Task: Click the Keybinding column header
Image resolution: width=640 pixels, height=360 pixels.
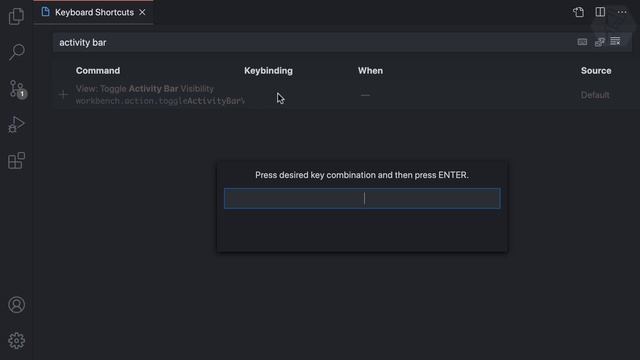Action: (268, 71)
